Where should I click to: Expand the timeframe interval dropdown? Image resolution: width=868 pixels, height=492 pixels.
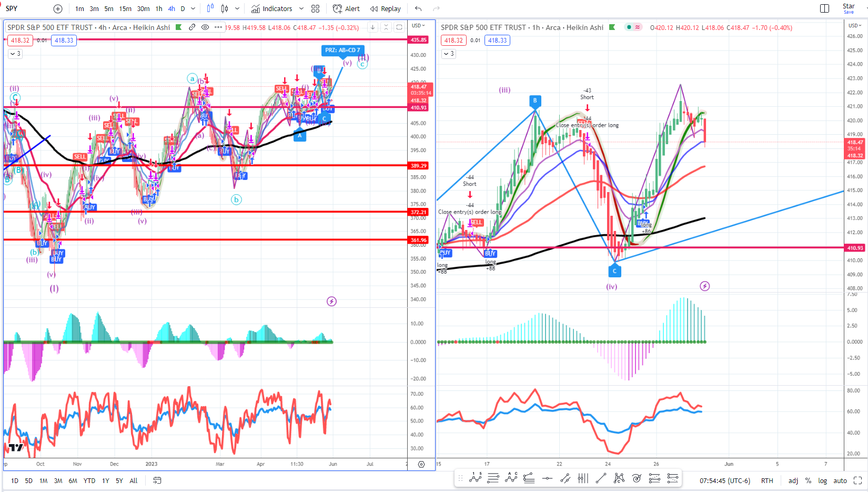[193, 9]
